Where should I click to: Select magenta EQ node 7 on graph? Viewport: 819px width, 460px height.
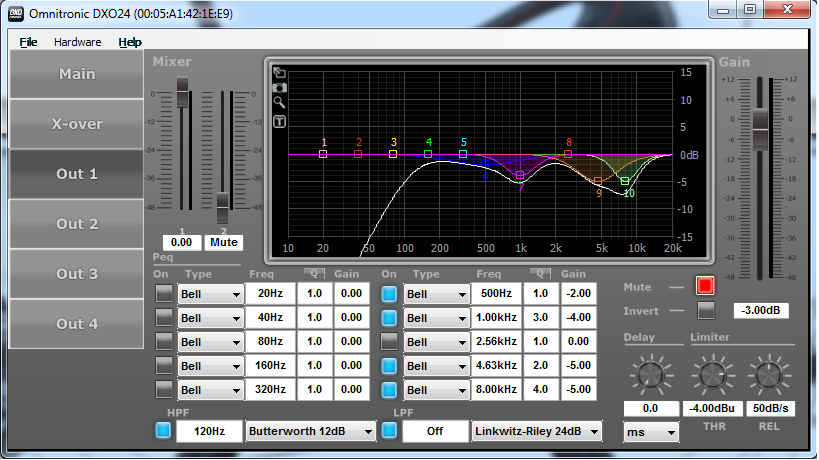pyautogui.click(x=520, y=175)
